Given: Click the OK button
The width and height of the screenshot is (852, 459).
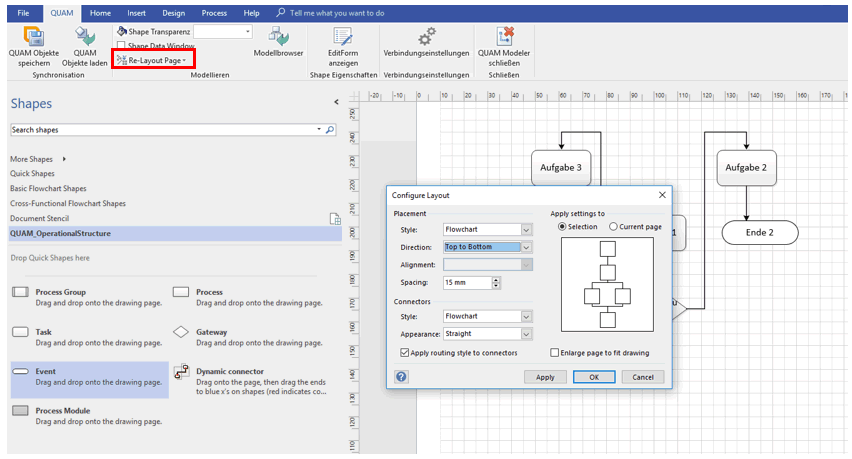Looking at the screenshot, I should [x=594, y=377].
